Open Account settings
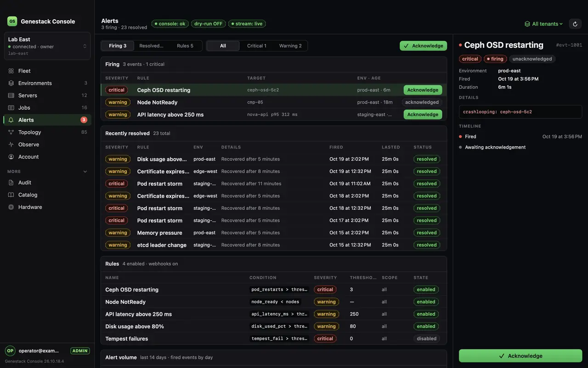588x368 pixels. point(47,157)
